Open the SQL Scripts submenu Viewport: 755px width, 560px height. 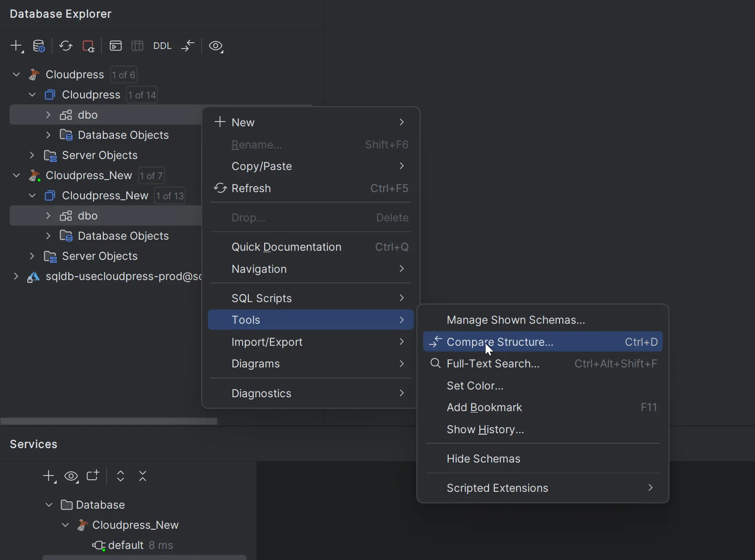[x=311, y=298]
